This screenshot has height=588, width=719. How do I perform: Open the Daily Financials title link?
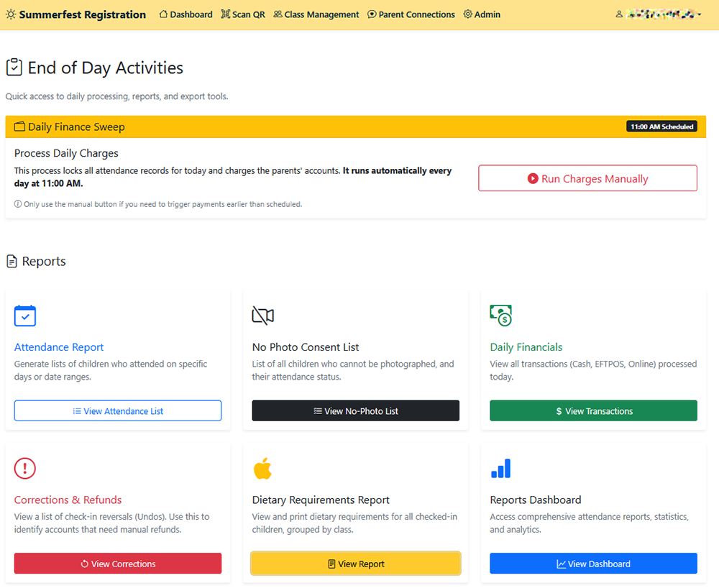[526, 347]
